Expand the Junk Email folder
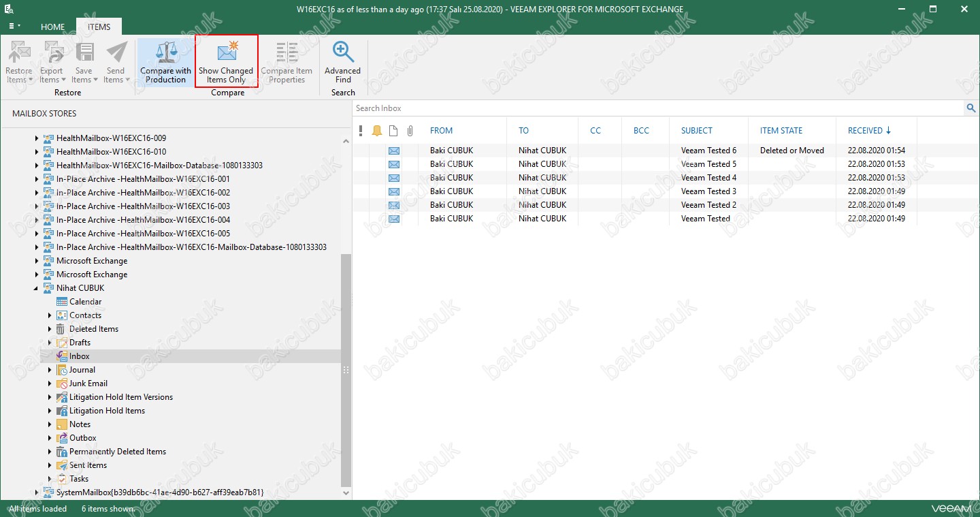This screenshot has width=980, height=517. point(50,383)
